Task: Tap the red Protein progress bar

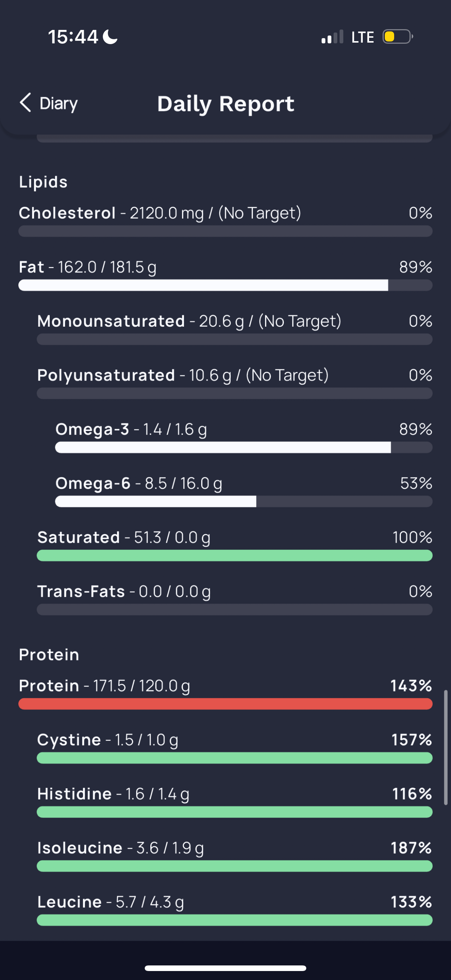Action: coord(225,704)
